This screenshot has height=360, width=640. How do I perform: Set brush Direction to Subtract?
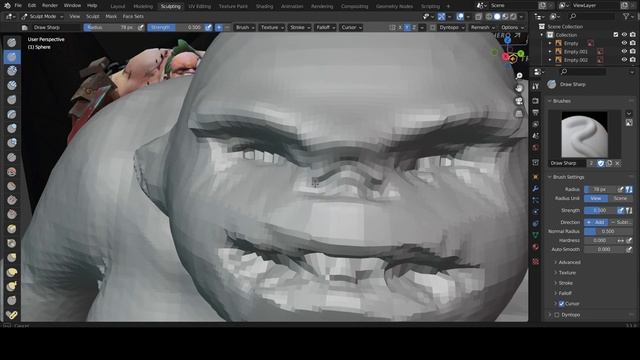point(620,222)
